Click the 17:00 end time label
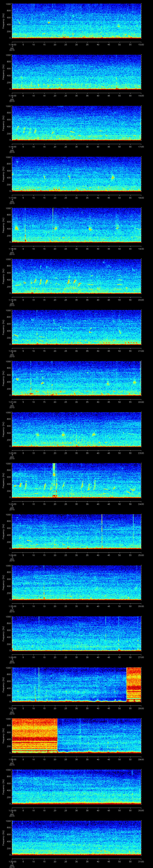 [141, 147]
